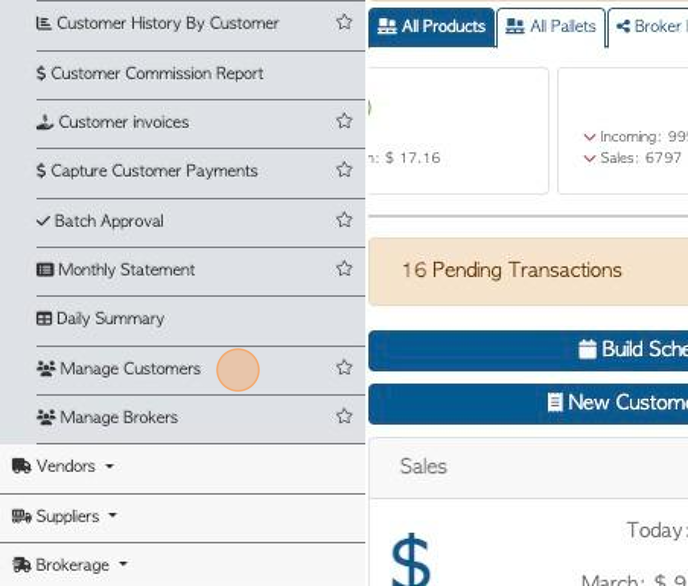
Task: Click star icon beside Manage Brokers
Action: click(344, 416)
